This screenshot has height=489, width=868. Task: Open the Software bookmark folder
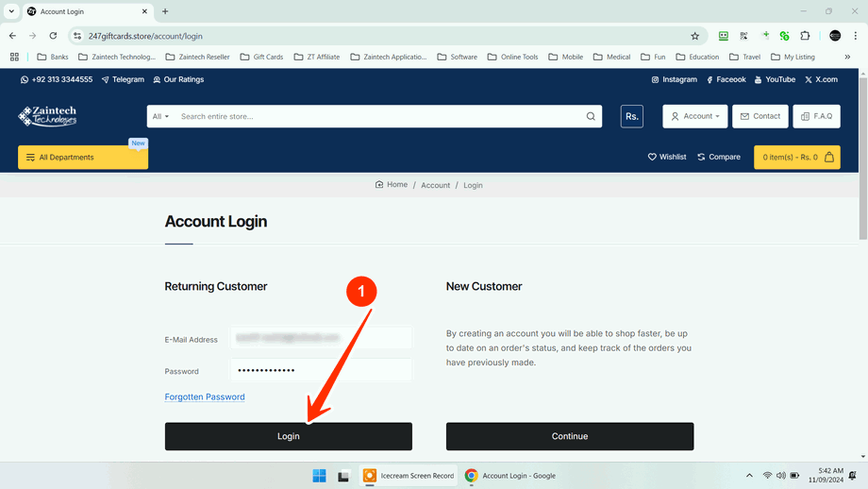458,57
